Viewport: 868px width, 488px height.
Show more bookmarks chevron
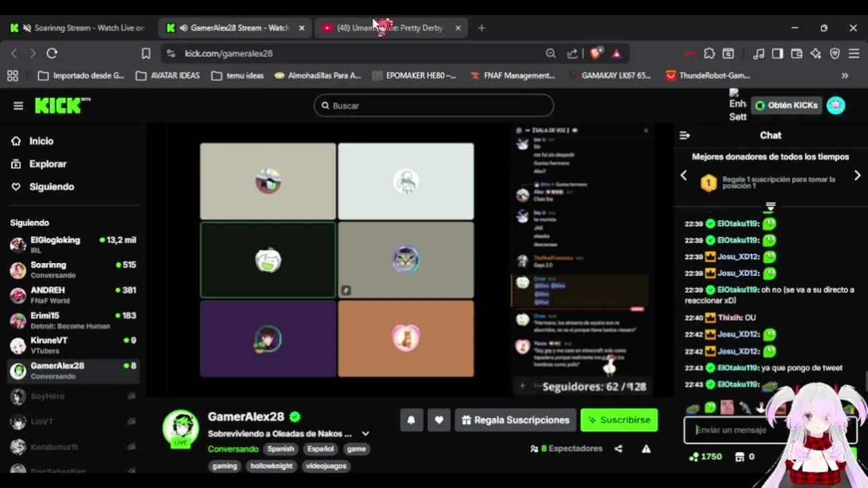tap(845, 76)
